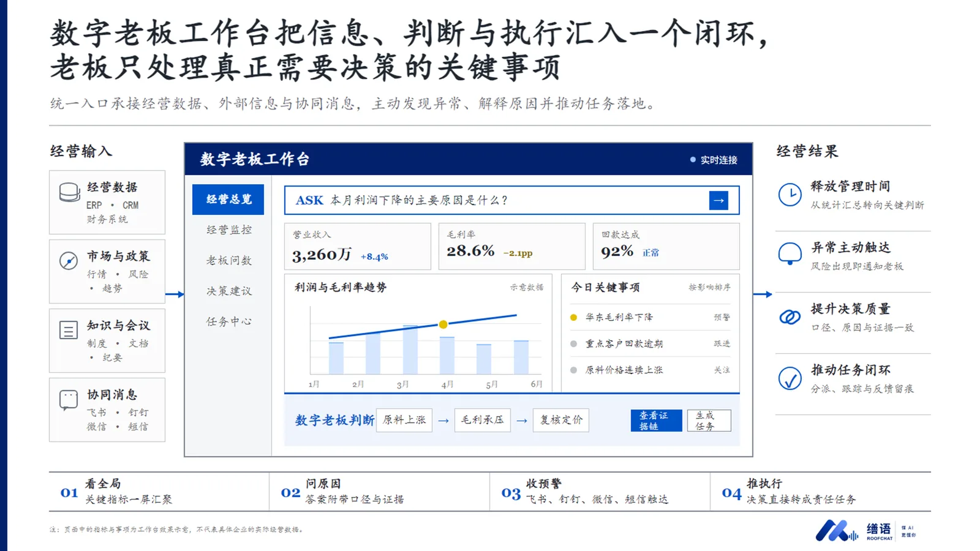The image size is (980, 551).
Task: Click the 跟进 tag
Action: click(722, 343)
